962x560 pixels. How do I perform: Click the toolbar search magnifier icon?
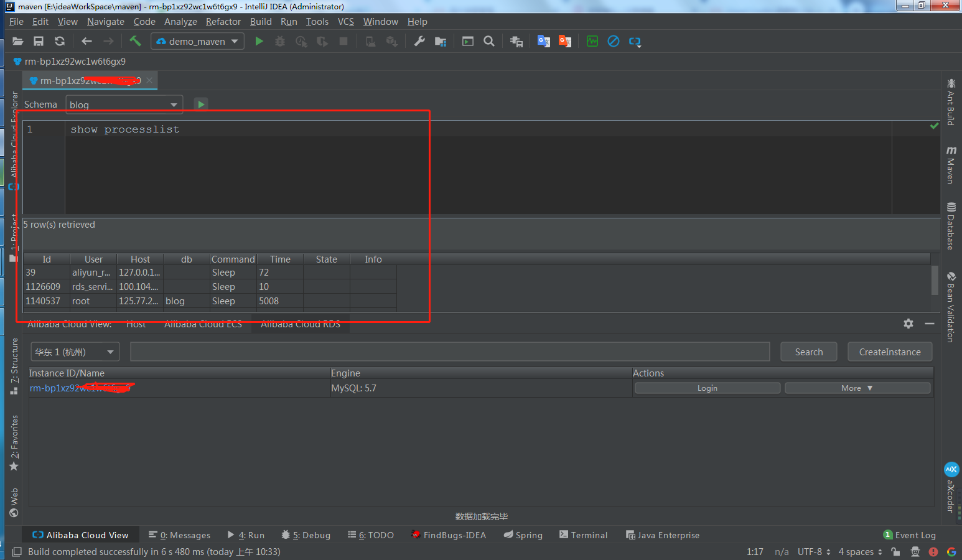[489, 41]
